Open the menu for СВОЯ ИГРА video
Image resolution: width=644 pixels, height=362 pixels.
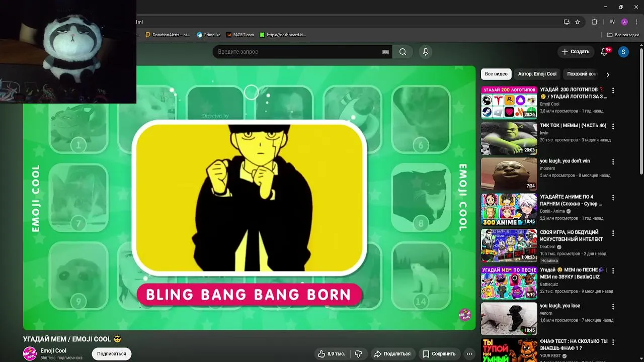click(613, 233)
